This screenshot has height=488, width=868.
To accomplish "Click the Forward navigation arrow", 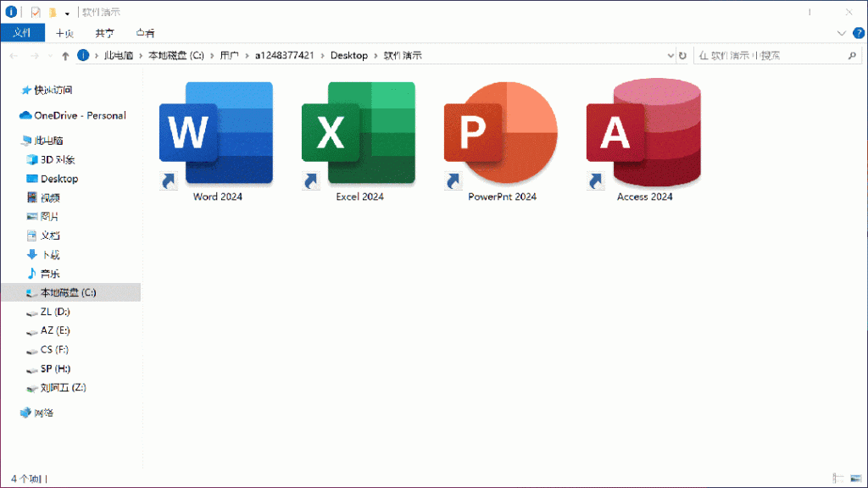I will (34, 55).
